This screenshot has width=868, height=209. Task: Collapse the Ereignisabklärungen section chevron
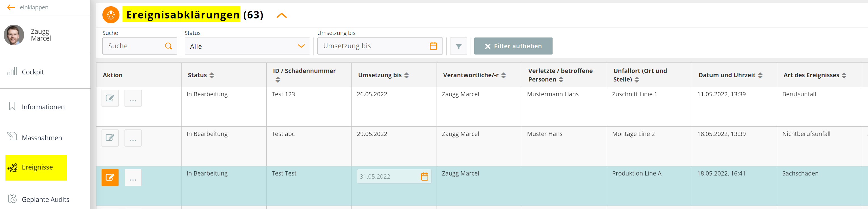281,15
